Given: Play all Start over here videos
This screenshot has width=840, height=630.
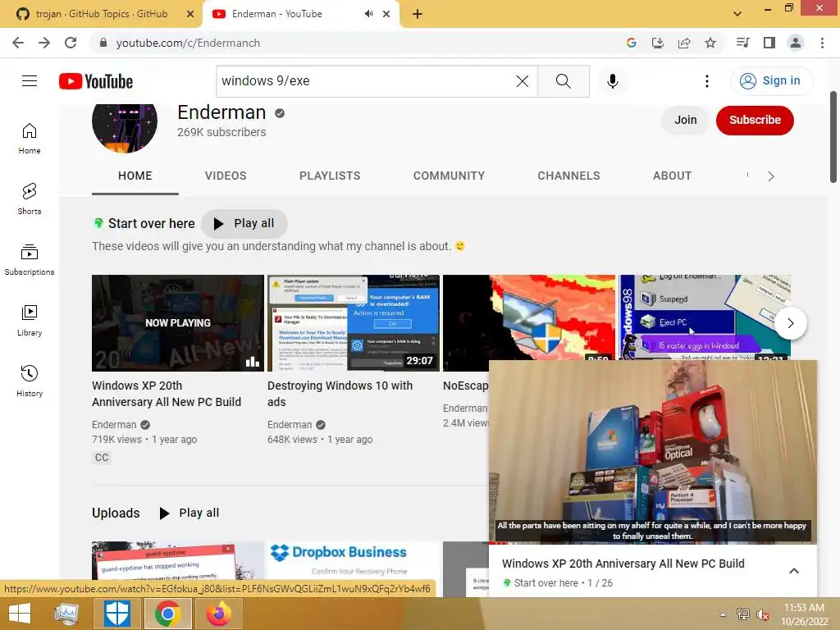Looking at the screenshot, I should click(244, 223).
